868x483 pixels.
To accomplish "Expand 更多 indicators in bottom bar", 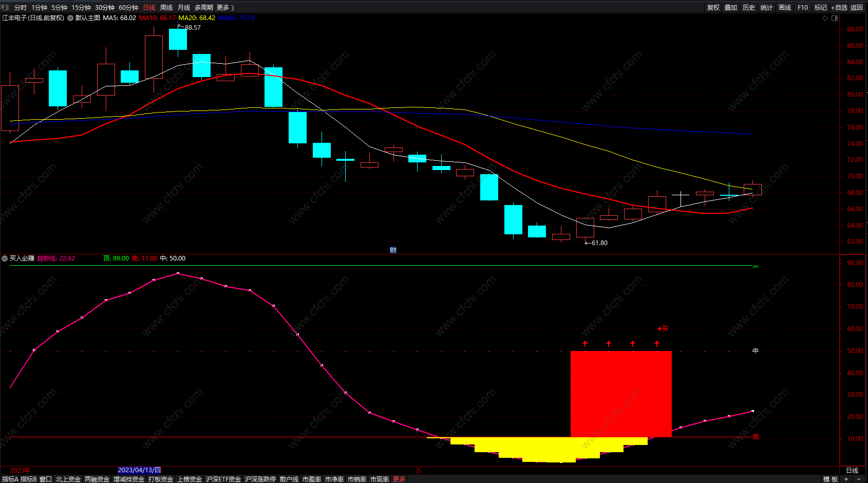I will click(399, 479).
